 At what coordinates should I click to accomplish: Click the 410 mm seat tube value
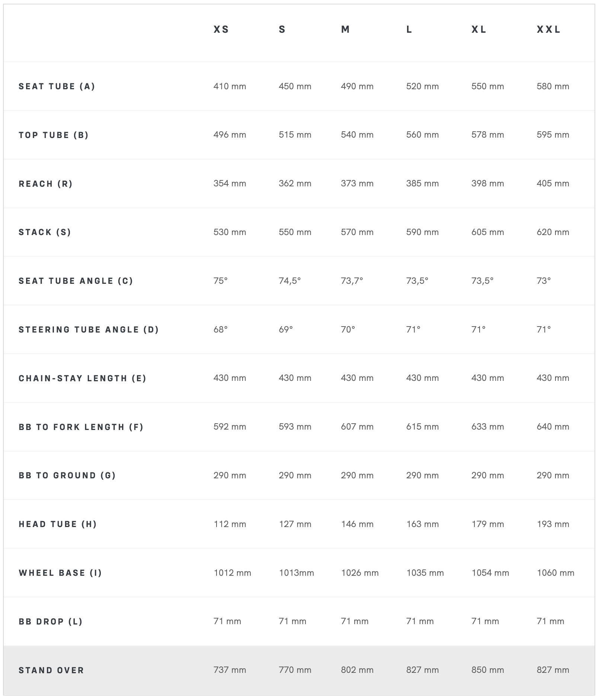tap(230, 86)
